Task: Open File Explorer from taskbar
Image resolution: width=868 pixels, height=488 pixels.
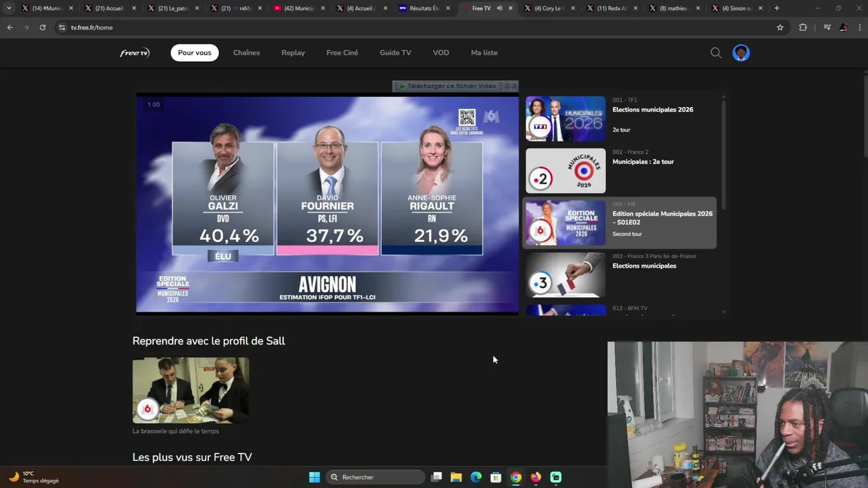Action: pyautogui.click(x=456, y=477)
